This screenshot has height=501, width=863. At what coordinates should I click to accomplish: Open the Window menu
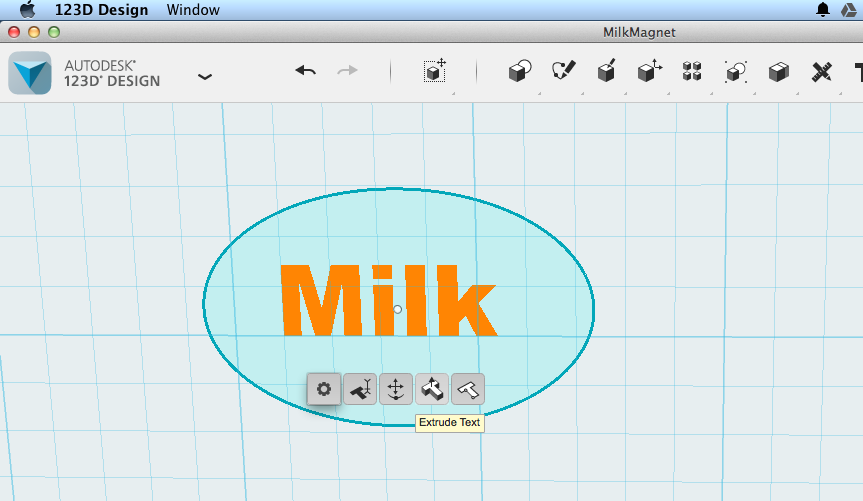coord(193,10)
